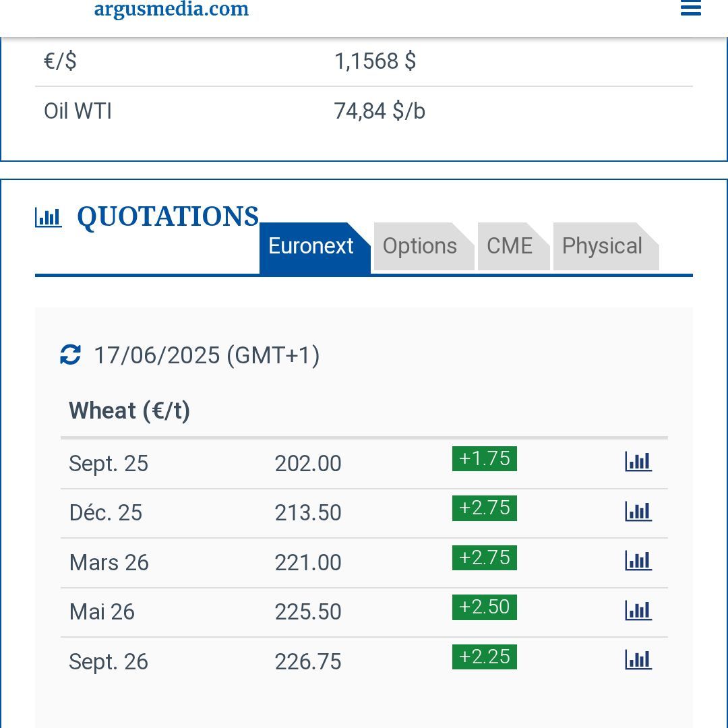This screenshot has height=728, width=728.
Task: Select the Euronext tab
Action: [x=311, y=247]
